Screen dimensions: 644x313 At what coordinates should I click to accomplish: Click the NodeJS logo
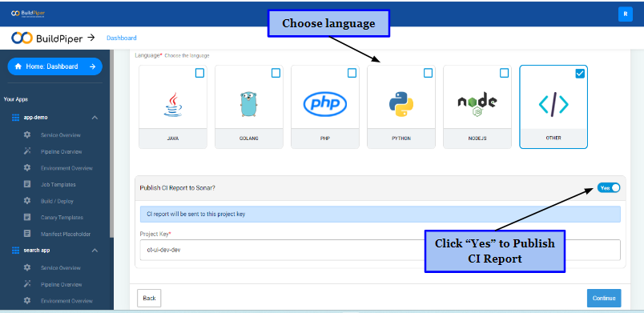[477, 105]
